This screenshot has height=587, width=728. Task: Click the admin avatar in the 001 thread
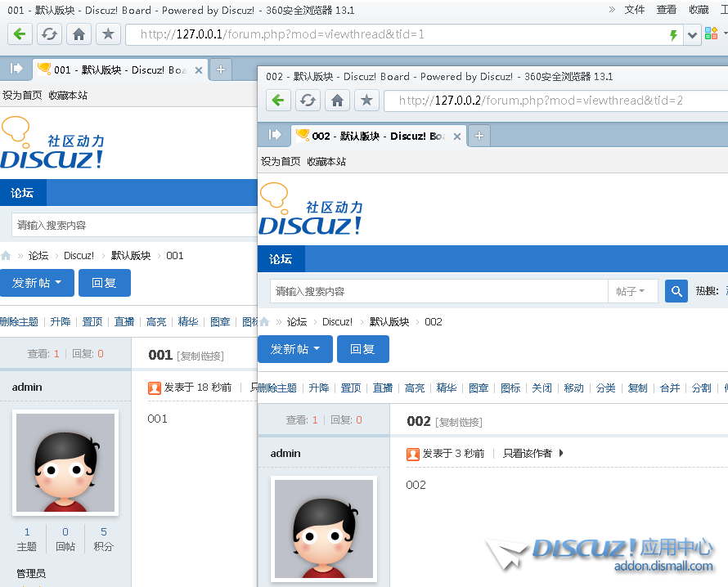tap(65, 463)
